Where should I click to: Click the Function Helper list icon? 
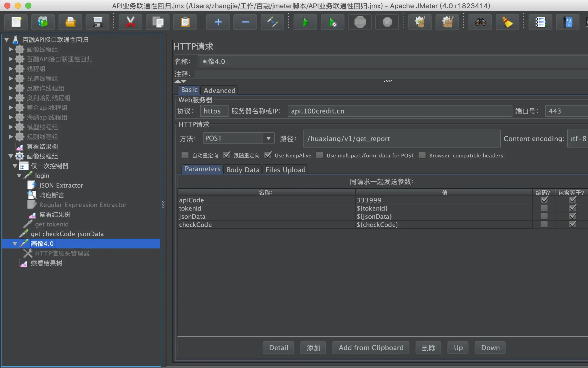coord(540,22)
